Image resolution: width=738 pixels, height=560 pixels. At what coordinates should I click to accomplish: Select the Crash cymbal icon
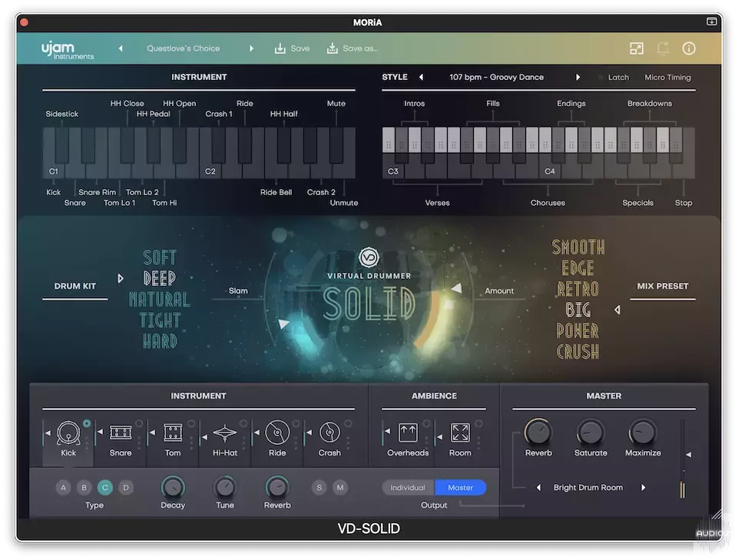point(329,432)
